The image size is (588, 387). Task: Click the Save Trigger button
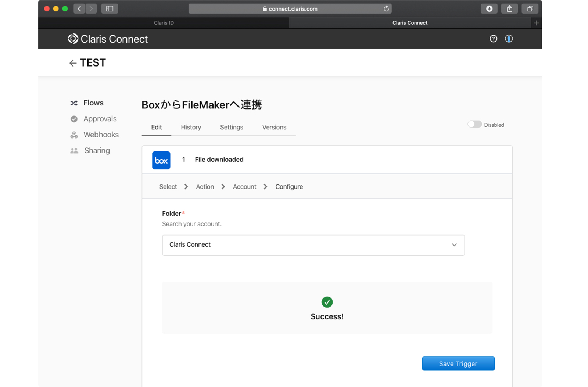point(458,363)
